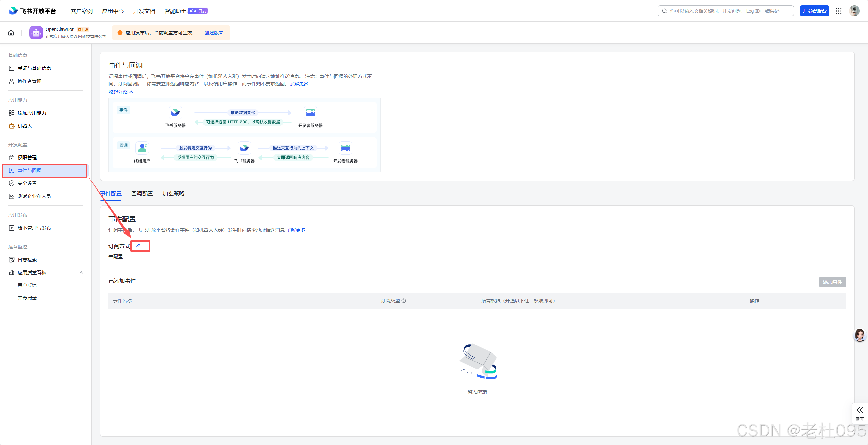Viewport: 868px width, 445px height.
Task: Click the OpenClawBot purple robot app icon
Action: pyautogui.click(x=36, y=33)
